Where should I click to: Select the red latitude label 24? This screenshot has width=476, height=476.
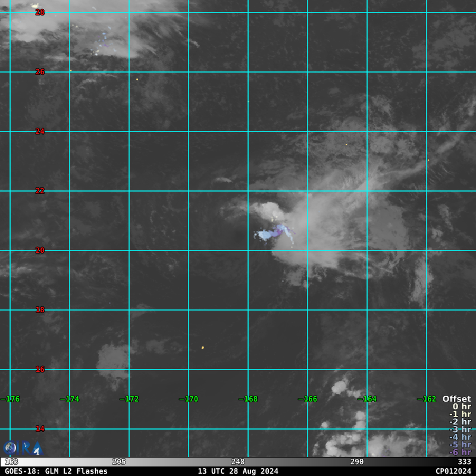tap(40, 131)
